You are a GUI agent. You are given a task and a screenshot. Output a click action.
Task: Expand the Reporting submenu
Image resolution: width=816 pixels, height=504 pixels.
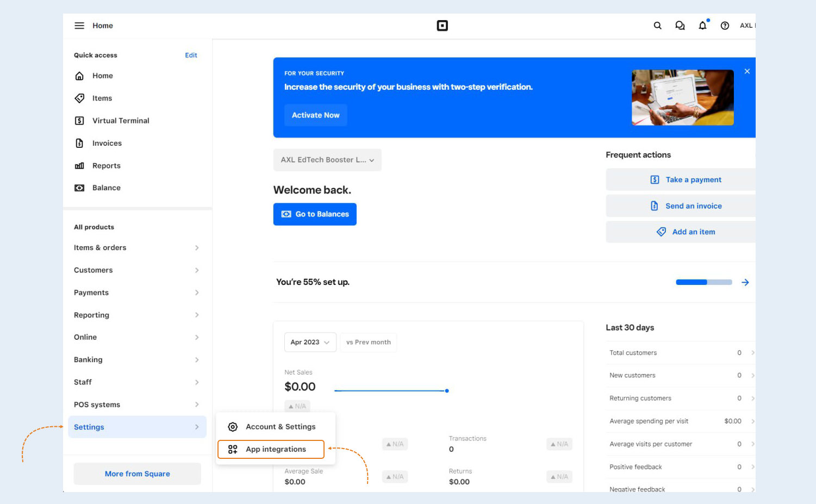pos(197,315)
